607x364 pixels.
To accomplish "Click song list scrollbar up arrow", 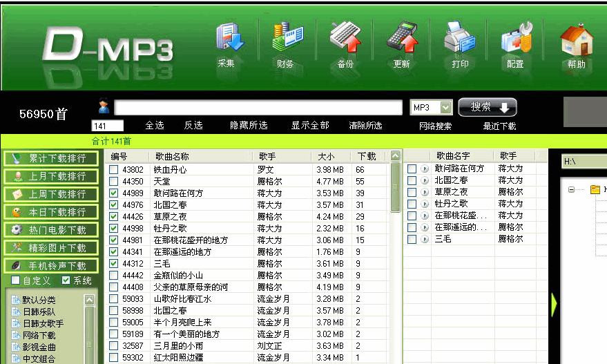I will [x=395, y=155].
